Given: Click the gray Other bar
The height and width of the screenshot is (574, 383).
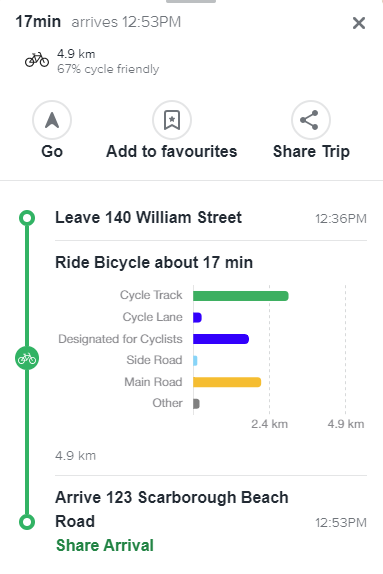Looking at the screenshot, I should point(196,404).
